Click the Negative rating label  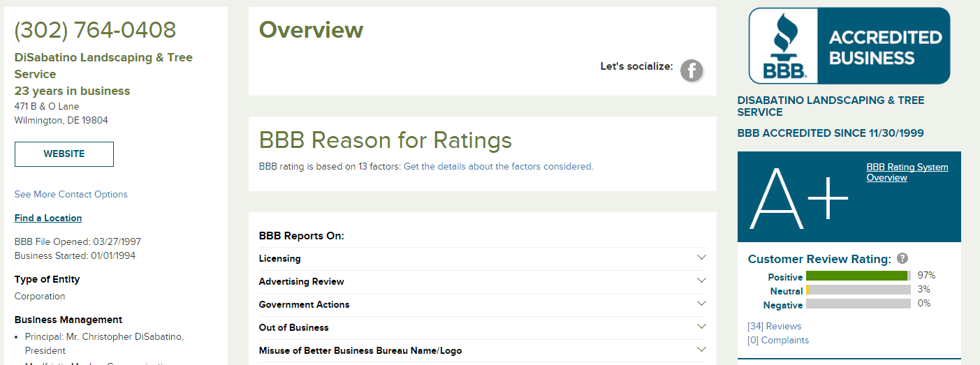783,305
